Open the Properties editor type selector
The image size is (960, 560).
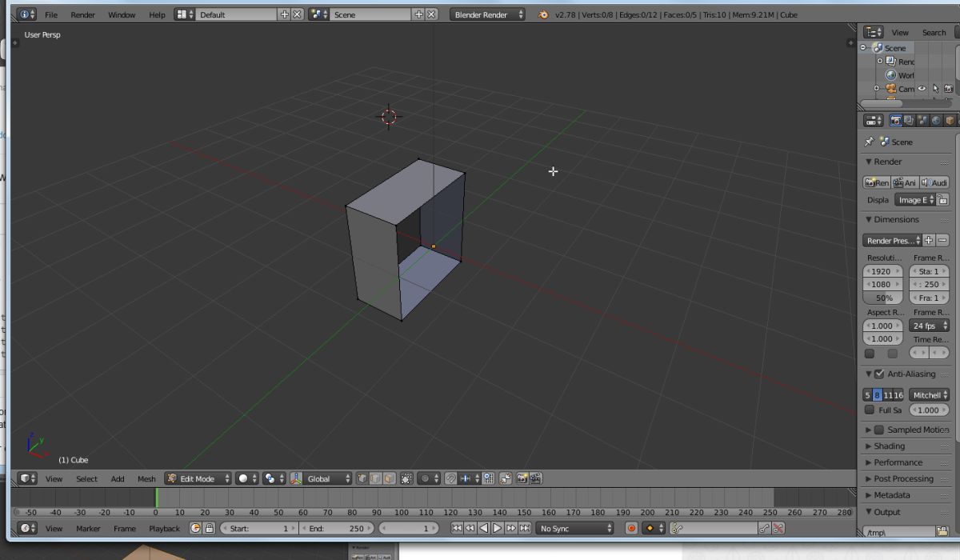click(x=874, y=120)
